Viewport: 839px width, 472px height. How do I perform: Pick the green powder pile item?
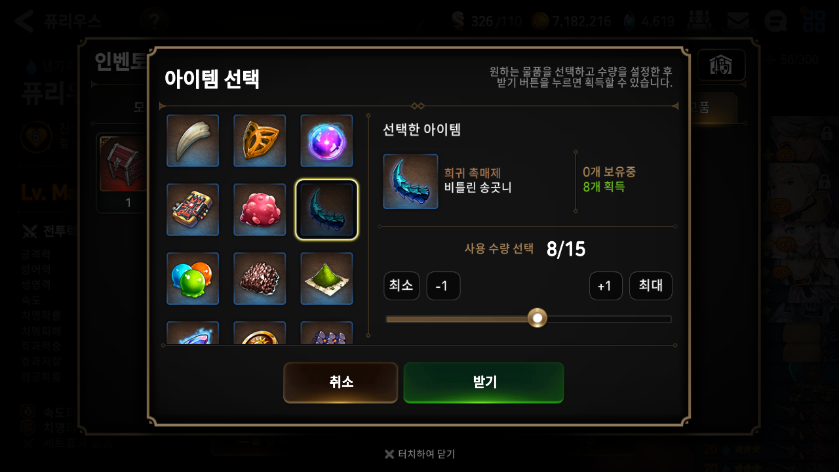[326, 279]
